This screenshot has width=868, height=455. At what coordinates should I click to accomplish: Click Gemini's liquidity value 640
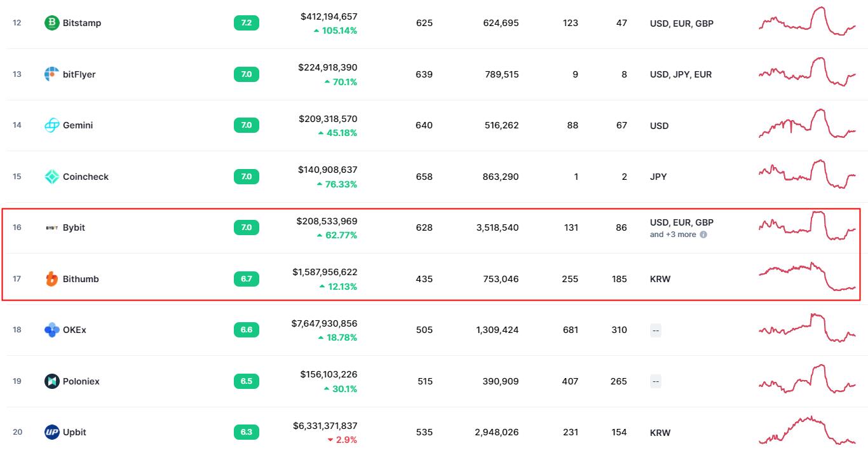(424, 125)
